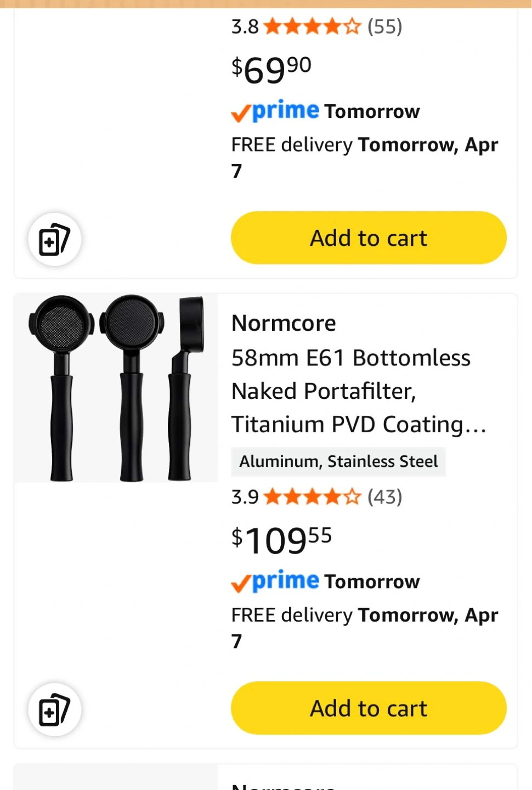532x790 pixels.
Task: Add the $69.90 item to cart
Action: click(x=369, y=238)
